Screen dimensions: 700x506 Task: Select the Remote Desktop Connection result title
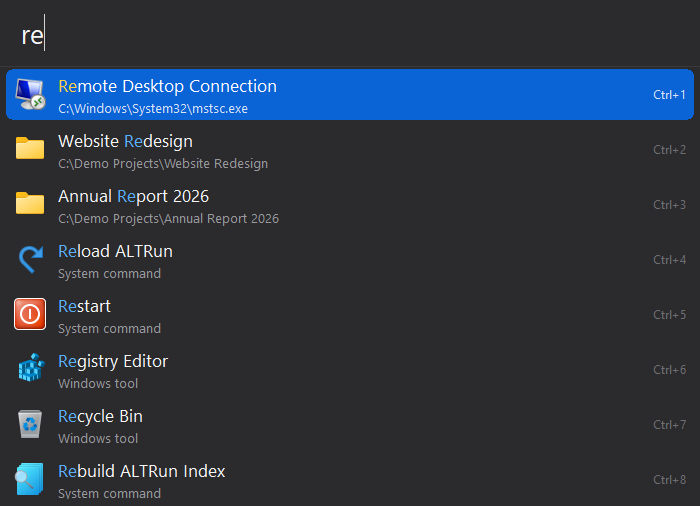pos(167,86)
